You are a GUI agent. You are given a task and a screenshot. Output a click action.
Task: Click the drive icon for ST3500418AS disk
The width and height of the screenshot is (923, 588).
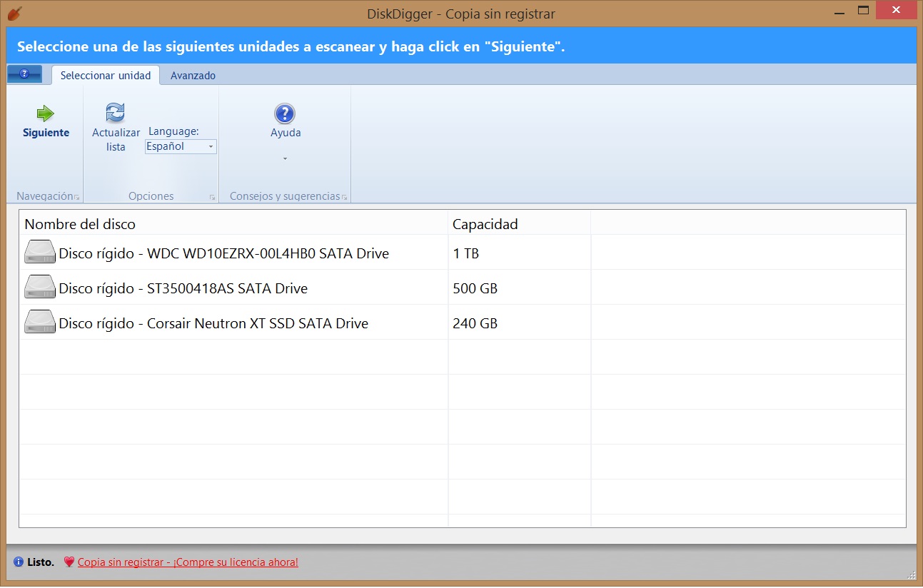(40, 287)
